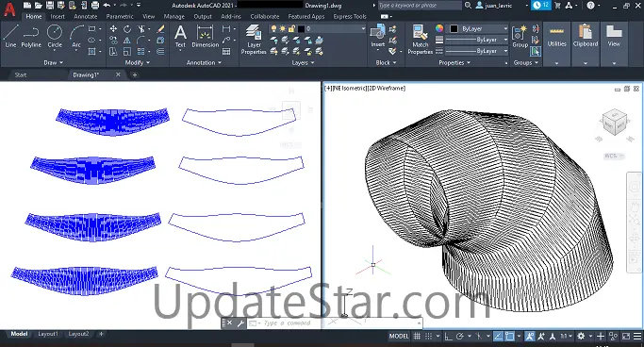Expand the Block panel
The width and height of the screenshot is (644, 347).
tap(386, 63)
